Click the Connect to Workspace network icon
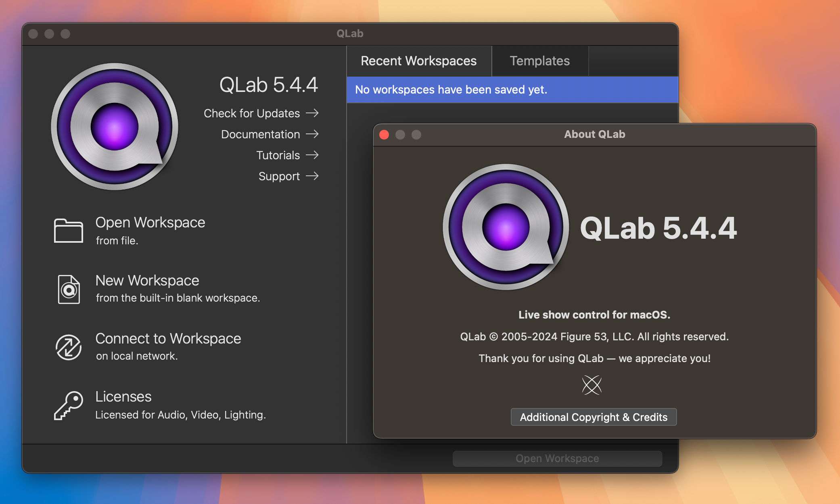Screen dimensions: 840x504 click(68, 346)
